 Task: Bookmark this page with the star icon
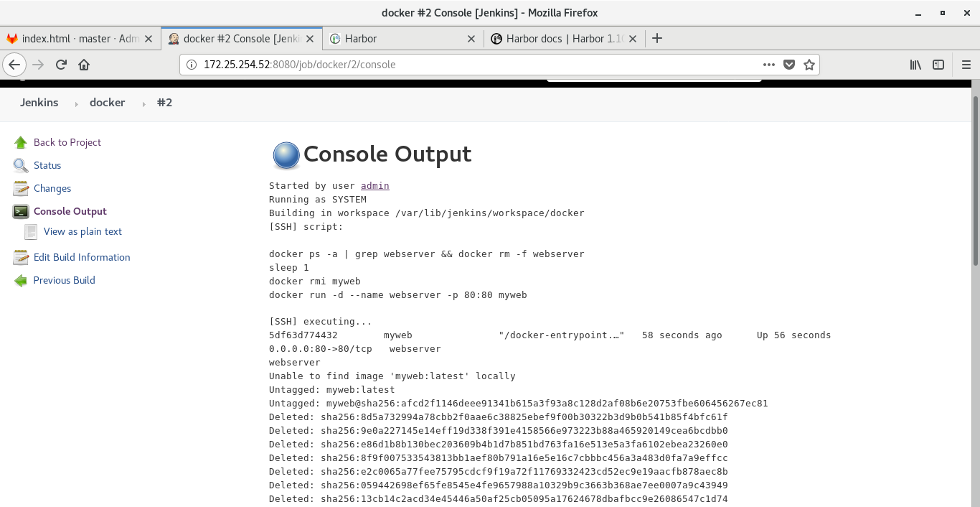(809, 65)
